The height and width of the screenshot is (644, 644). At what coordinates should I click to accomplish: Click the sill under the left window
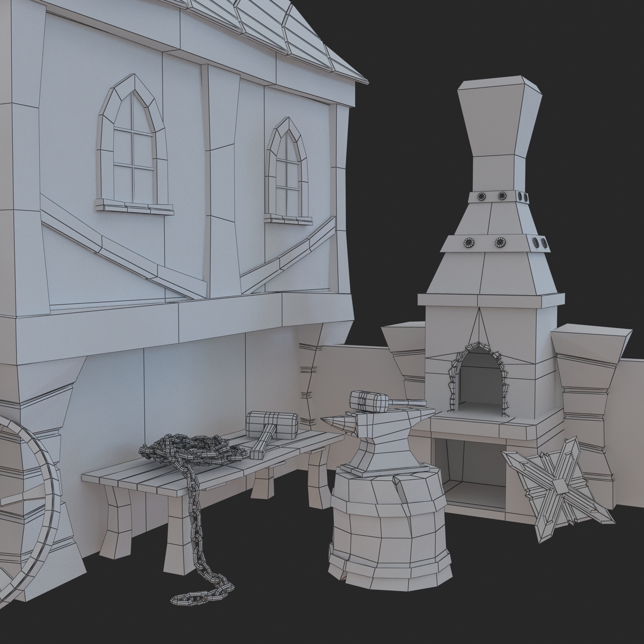pos(134,207)
